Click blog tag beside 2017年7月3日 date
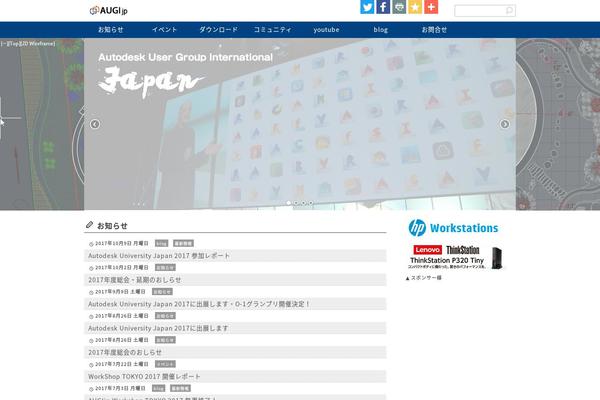600x400 pixels. (158, 388)
